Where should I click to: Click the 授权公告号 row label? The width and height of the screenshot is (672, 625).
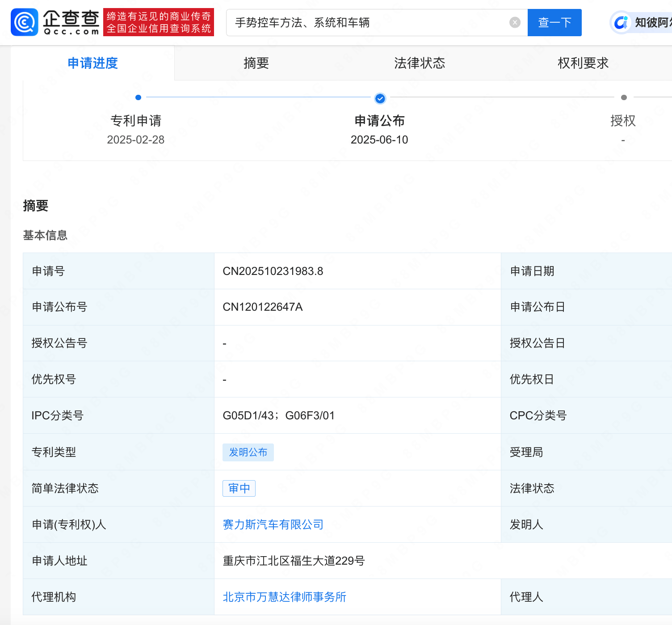59,343
